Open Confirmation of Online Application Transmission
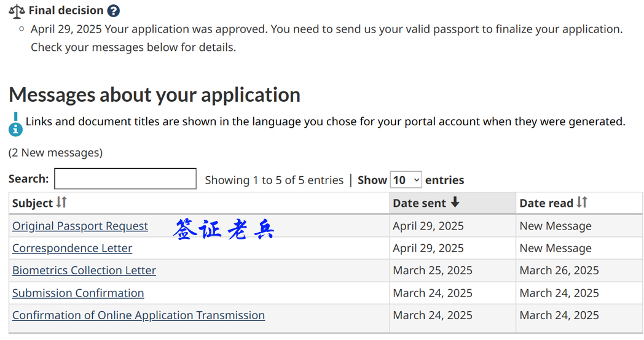 [138, 315]
